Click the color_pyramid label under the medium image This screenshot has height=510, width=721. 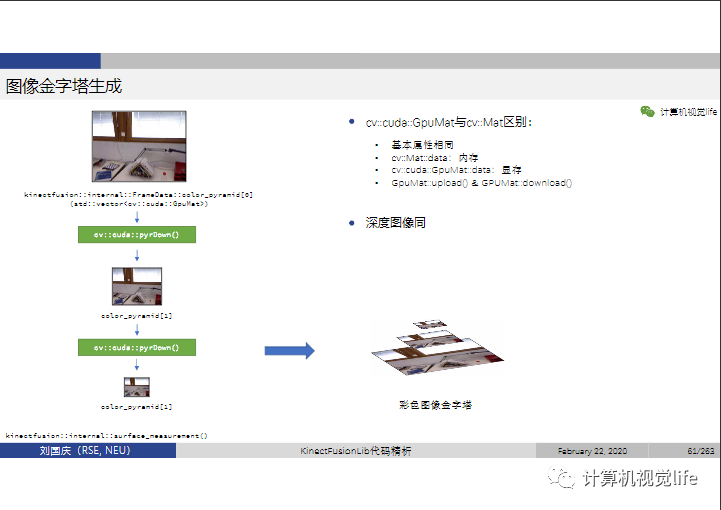tap(137, 316)
